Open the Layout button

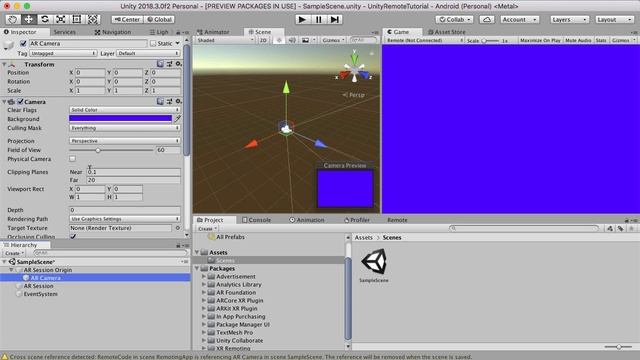[614, 20]
